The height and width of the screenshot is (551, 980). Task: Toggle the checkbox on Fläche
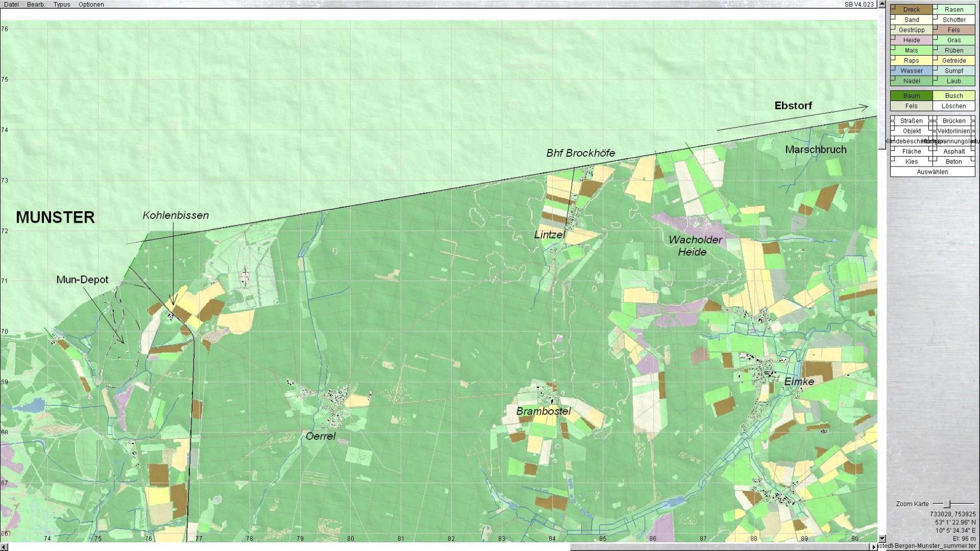point(893,149)
